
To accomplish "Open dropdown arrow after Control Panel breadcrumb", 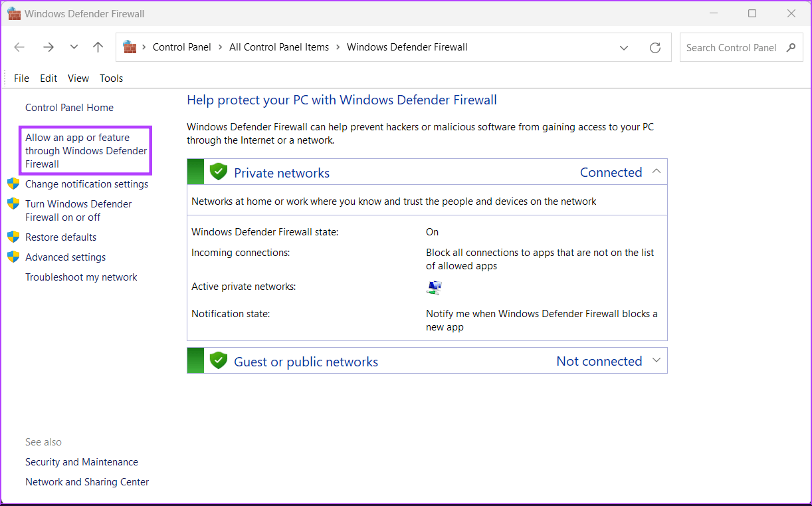I will pyautogui.click(x=221, y=47).
